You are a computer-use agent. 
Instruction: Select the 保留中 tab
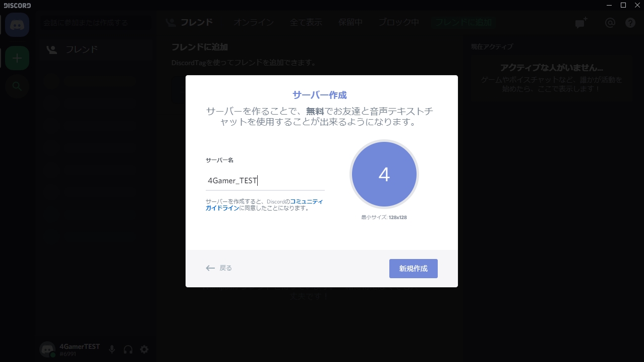(350, 22)
